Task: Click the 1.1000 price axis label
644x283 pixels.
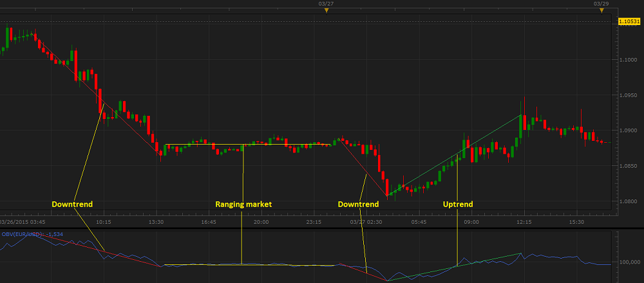Action: 629,60
